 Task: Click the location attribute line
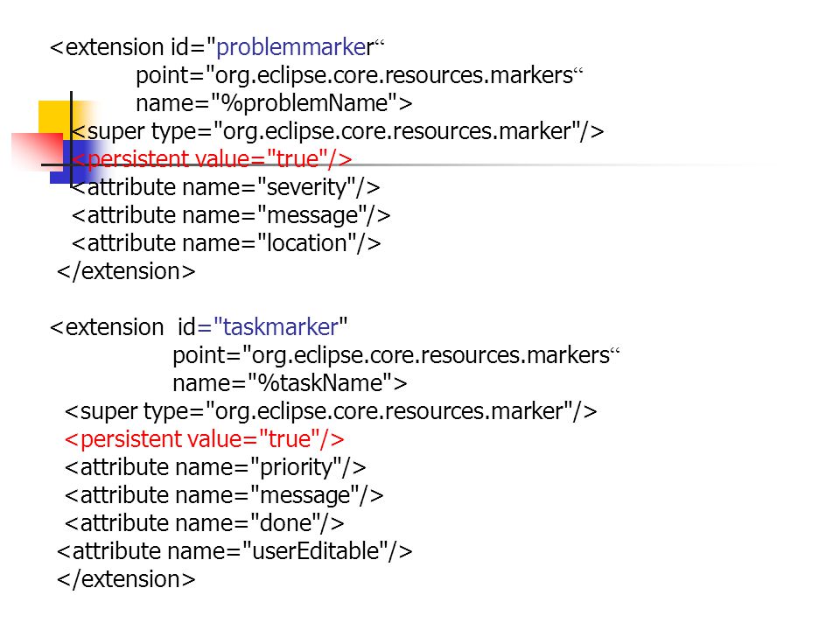(226, 243)
